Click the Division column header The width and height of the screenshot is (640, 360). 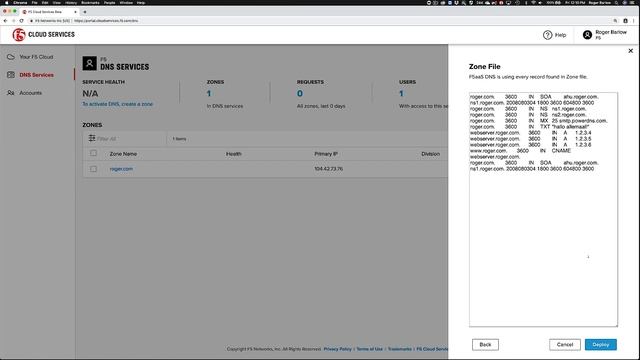click(x=431, y=154)
